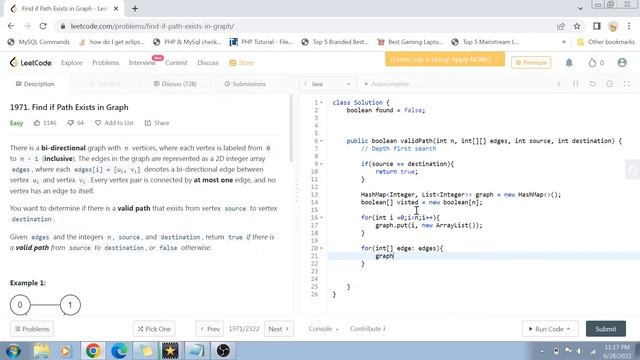Reset code to default icon
This screenshot has height=360, width=640.
coord(592,84)
